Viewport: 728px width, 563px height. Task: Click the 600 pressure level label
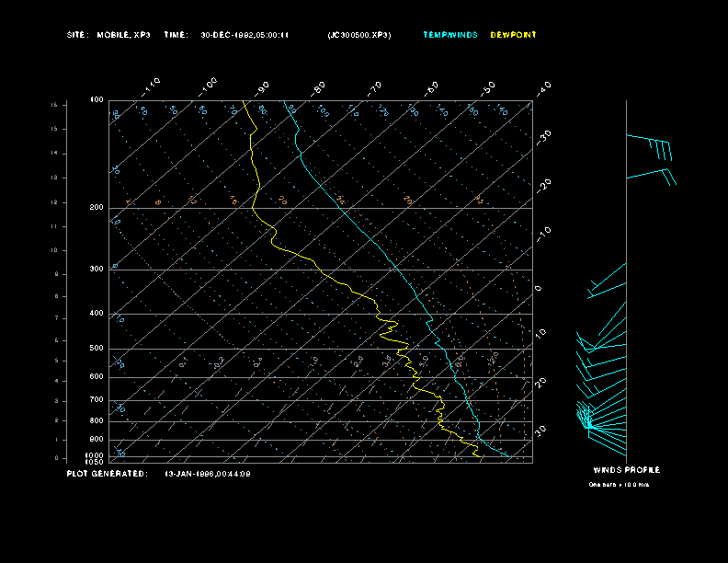point(97,377)
